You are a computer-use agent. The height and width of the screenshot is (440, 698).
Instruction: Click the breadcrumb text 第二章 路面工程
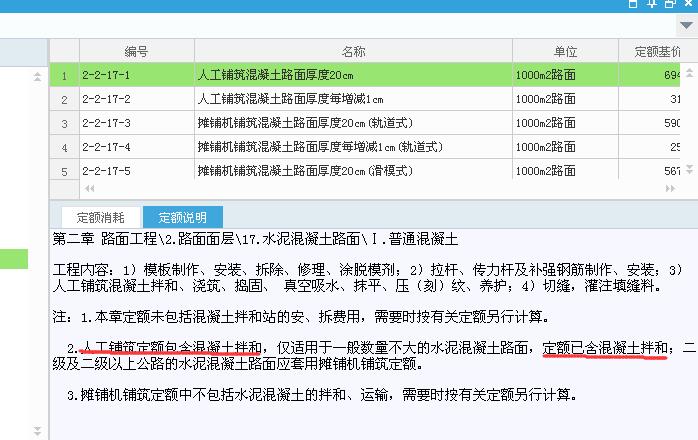click(105, 239)
